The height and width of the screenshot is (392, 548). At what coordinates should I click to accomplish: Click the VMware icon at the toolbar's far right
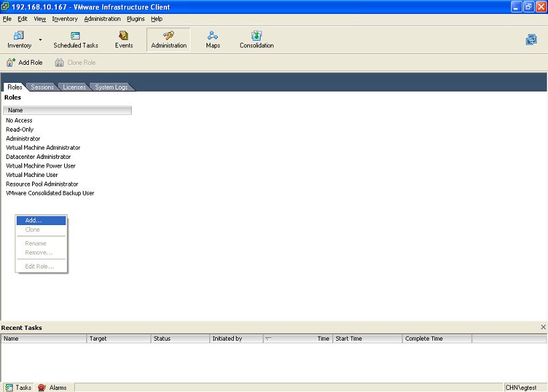531,39
